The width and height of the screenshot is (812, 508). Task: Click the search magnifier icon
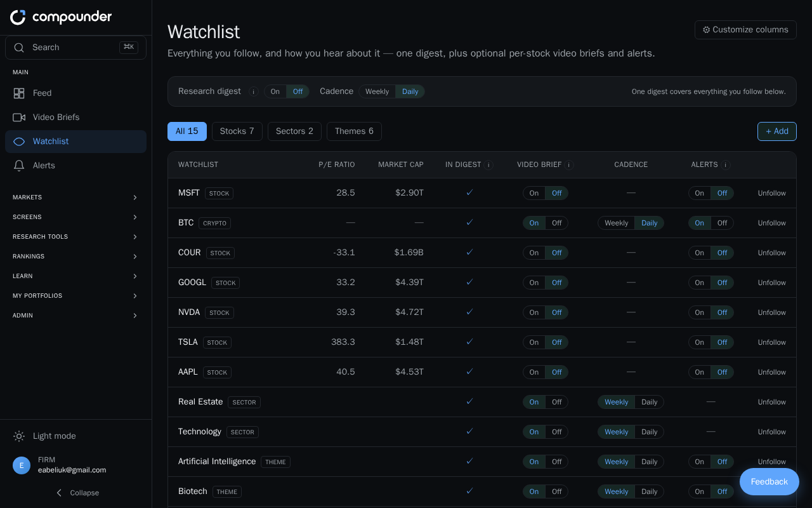click(x=19, y=48)
